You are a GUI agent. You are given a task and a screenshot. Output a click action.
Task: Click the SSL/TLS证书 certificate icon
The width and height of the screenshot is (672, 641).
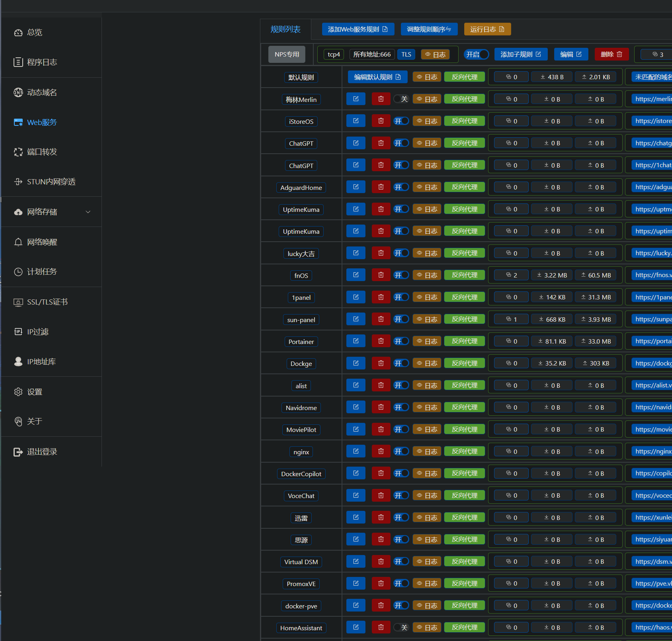click(x=18, y=302)
